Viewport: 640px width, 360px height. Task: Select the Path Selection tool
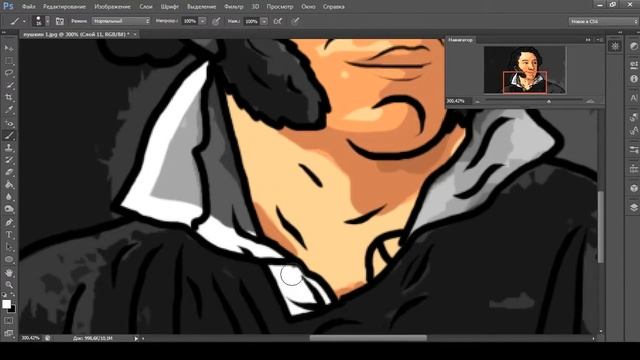[x=9, y=247]
